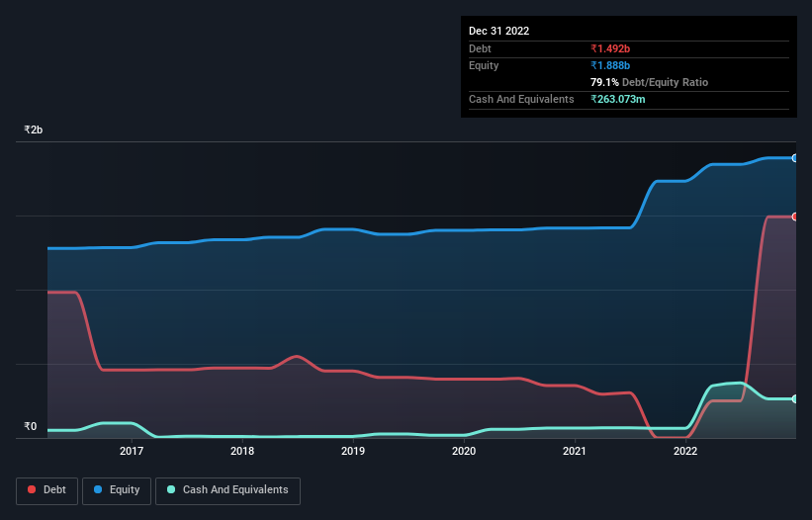Click the Dec 31 2022 tooltip date

(x=499, y=31)
